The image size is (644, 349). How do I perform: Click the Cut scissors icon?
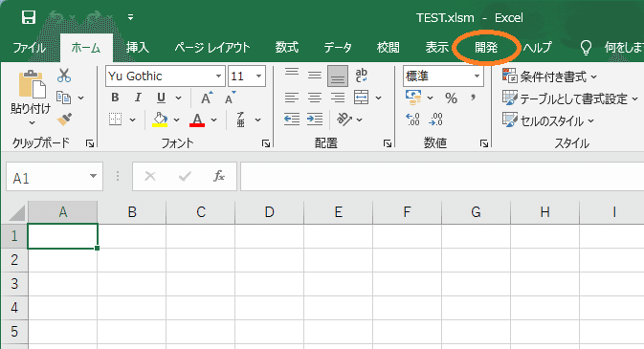(64, 76)
